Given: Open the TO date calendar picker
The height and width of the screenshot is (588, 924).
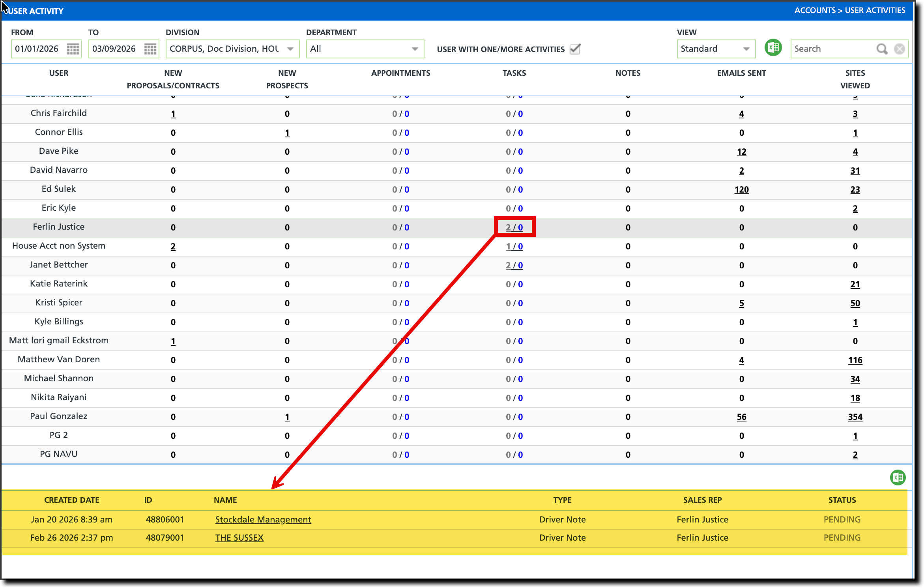Looking at the screenshot, I should pos(150,49).
